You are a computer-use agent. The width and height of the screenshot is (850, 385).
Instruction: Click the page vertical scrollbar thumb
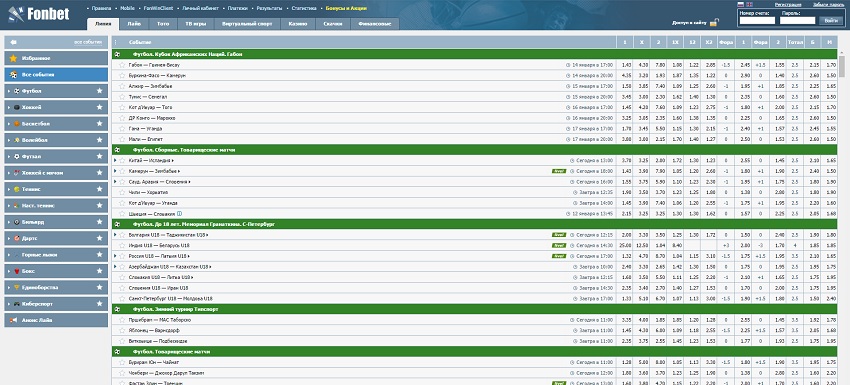click(x=841, y=66)
